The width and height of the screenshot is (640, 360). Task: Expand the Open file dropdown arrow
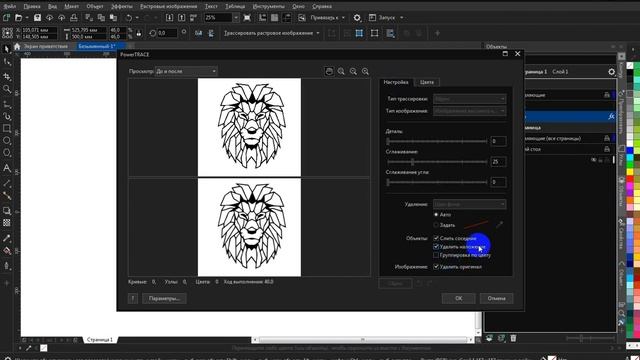point(27,18)
